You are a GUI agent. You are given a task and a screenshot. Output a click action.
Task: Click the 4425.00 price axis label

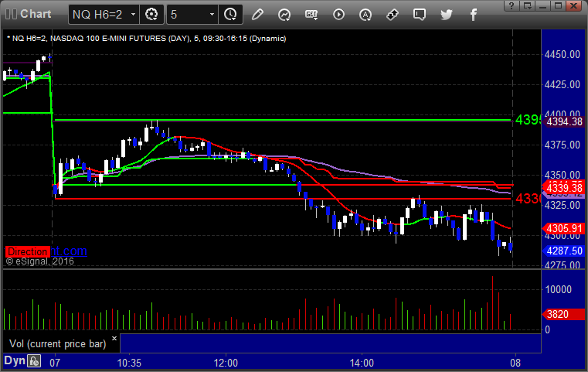click(563, 85)
